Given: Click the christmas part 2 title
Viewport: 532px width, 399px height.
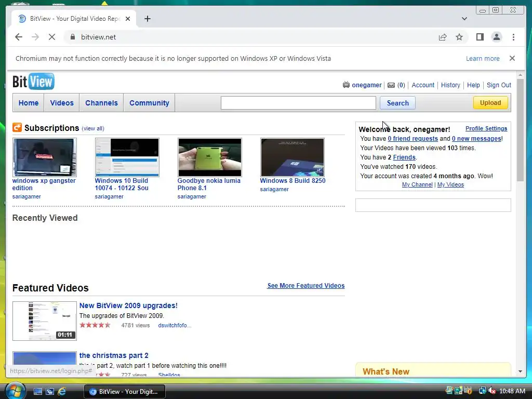Looking at the screenshot, I should click(114, 355).
